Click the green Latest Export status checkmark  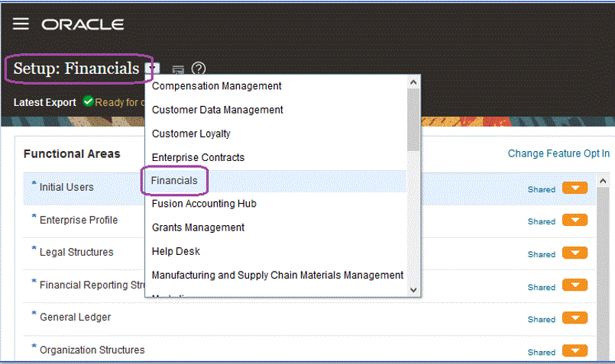[88, 101]
